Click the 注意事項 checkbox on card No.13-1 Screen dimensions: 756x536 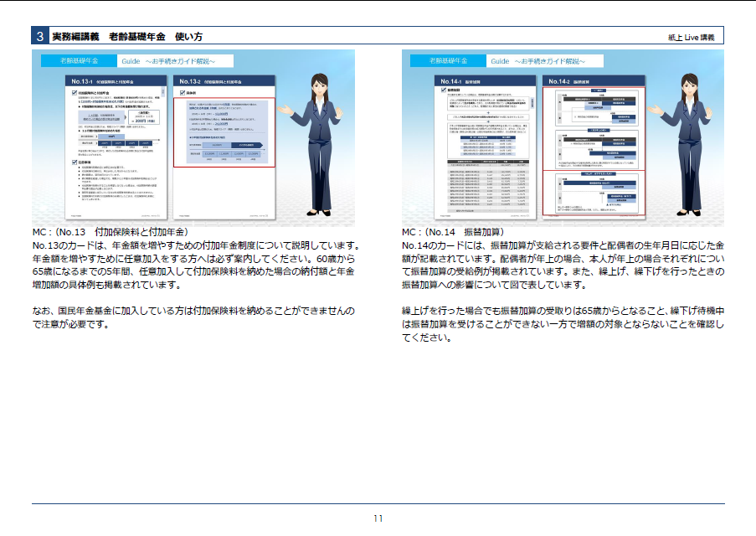[x=72, y=162]
